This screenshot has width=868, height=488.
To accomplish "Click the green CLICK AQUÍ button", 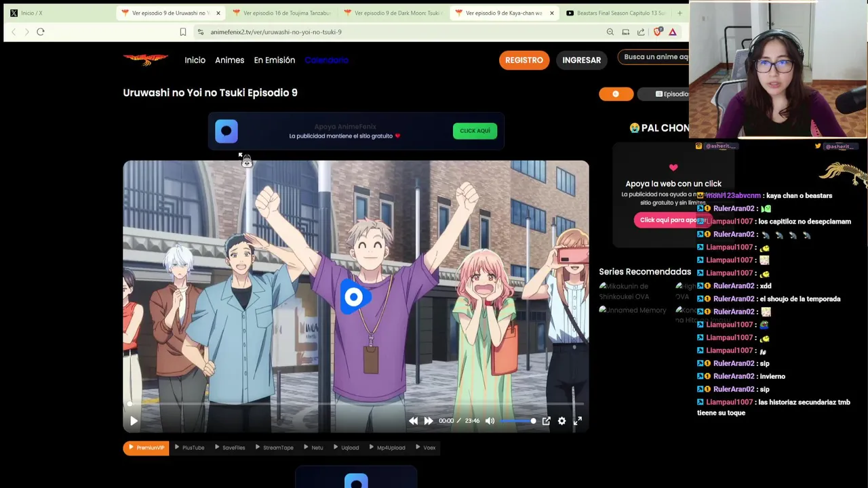I will 475,131.
